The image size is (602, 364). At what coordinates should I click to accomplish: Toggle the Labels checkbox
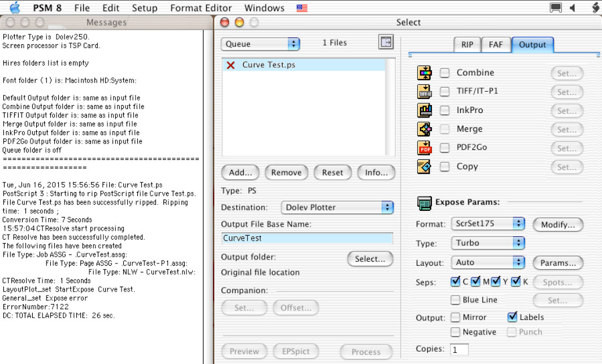(x=512, y=317)
